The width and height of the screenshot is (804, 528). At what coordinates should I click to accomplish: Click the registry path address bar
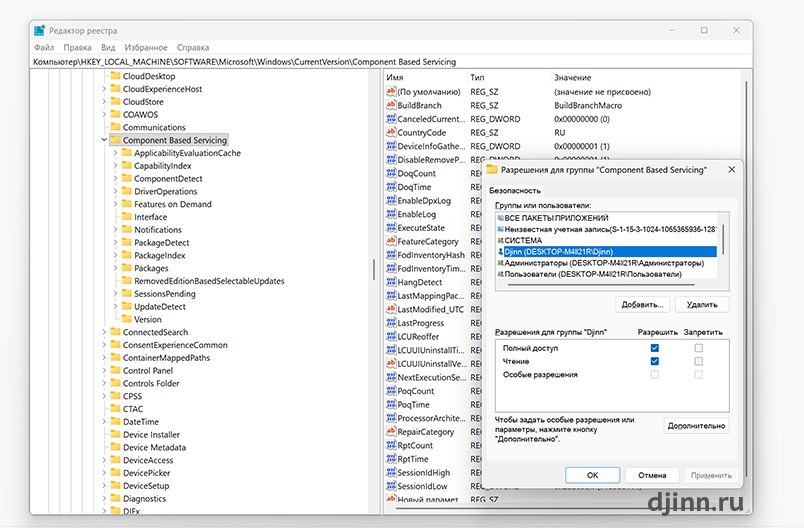click(x=391, y=62)
